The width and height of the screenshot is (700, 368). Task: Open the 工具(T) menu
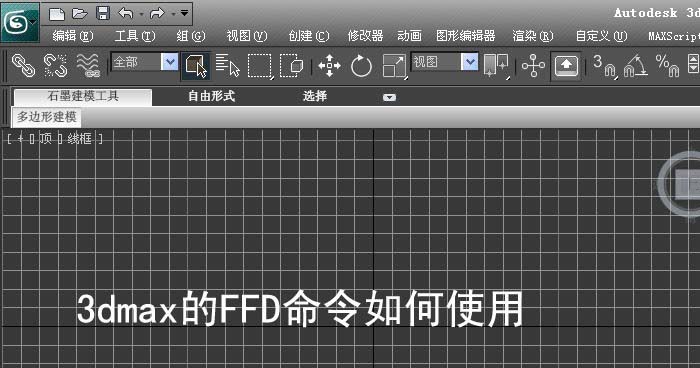pos(135,36)
